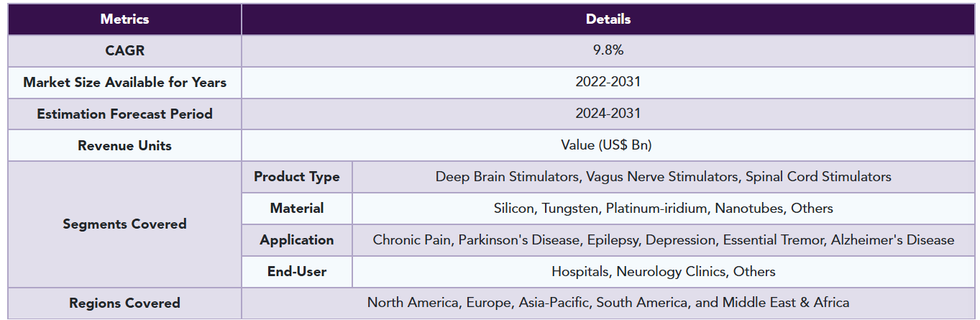
Task: Click the Product Type sub-label
Action: pyautogui.click(x=297, y=177)
